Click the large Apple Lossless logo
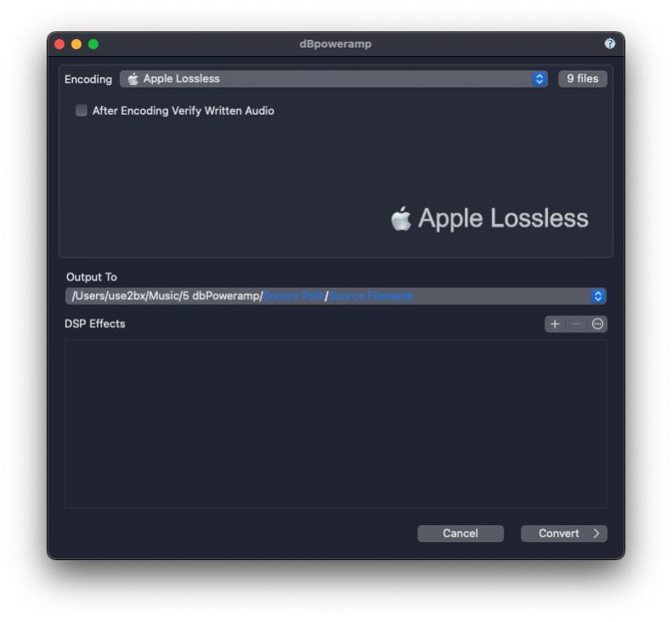 pos(489,218)
